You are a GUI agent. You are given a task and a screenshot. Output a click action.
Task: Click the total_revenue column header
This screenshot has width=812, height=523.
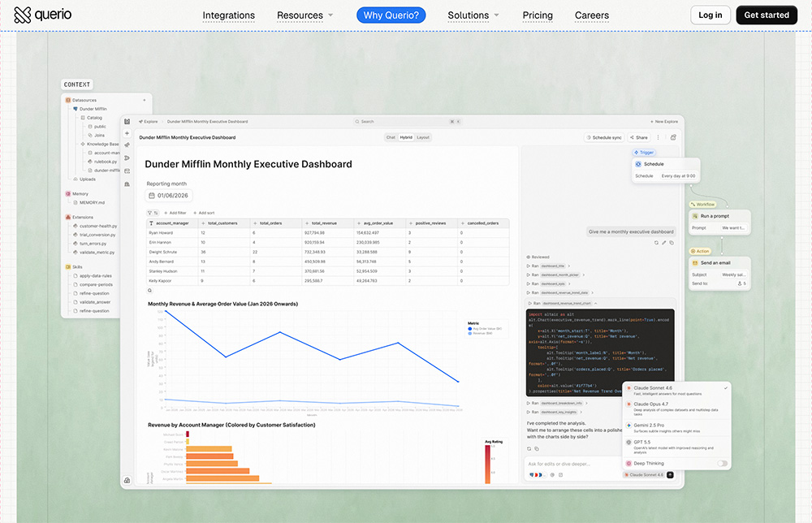(328, 223)
